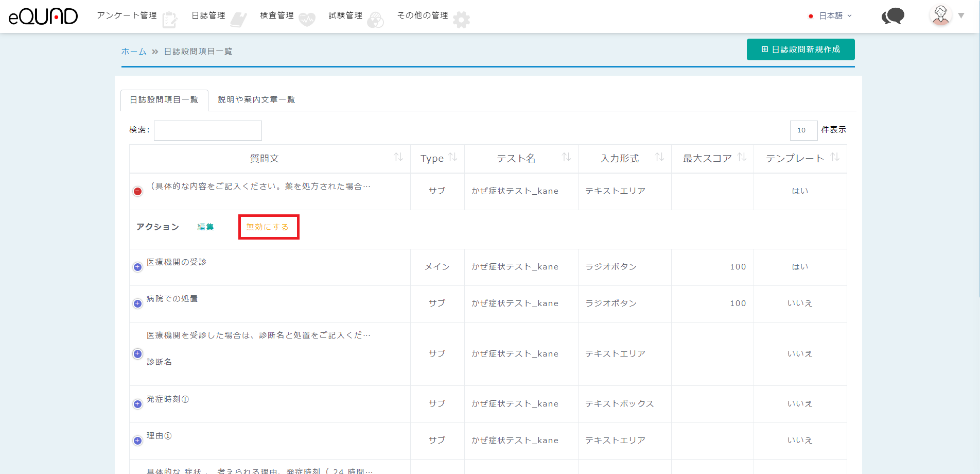Sort by テンプレート column arrows

click(x=835, y=157)
